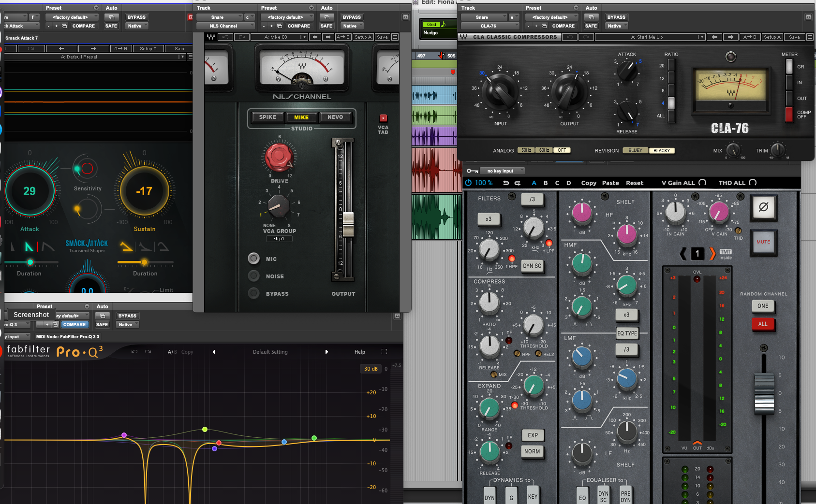Screen dimensions: 816x504
Task: Switch the CLA-76 meter to GR
Action: (x=789, y=67)
